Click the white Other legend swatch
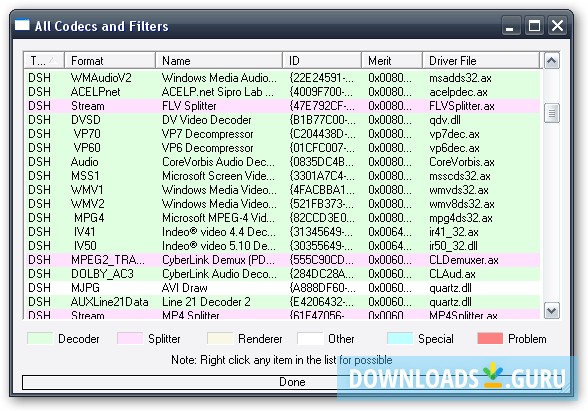This screenshot has width=588, height=411. tap(310, 338)
